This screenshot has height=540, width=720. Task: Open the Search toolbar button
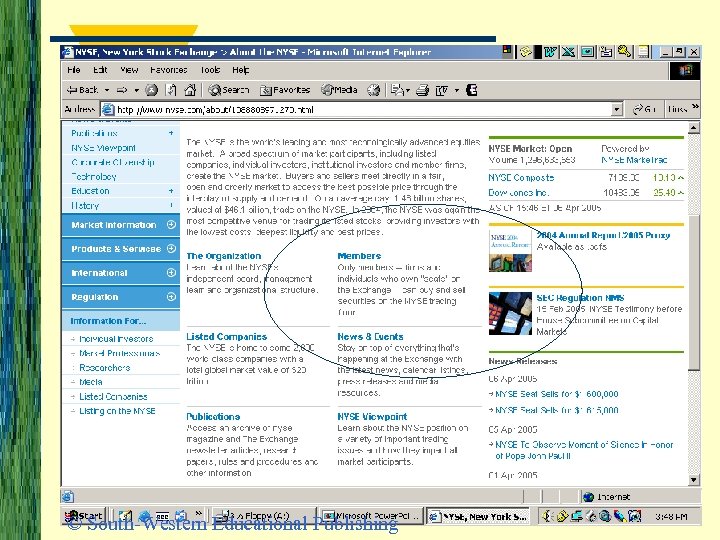click(x=229, y=90)
